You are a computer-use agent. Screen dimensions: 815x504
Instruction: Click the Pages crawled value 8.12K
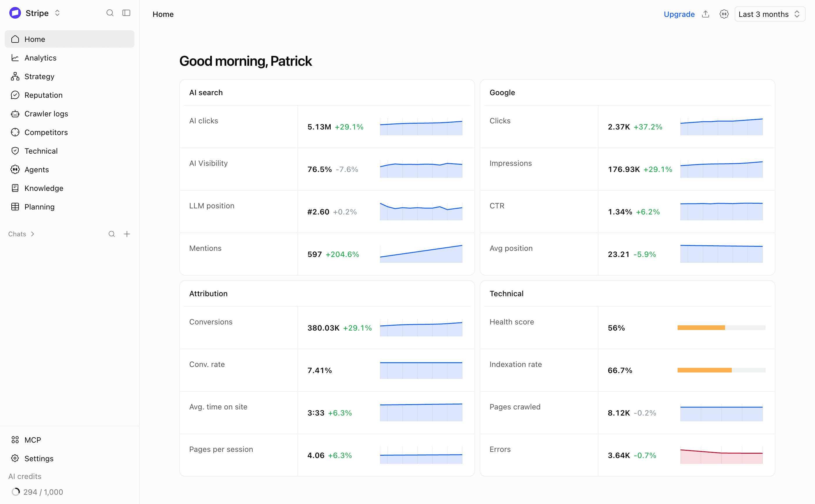tap(619, 413)
